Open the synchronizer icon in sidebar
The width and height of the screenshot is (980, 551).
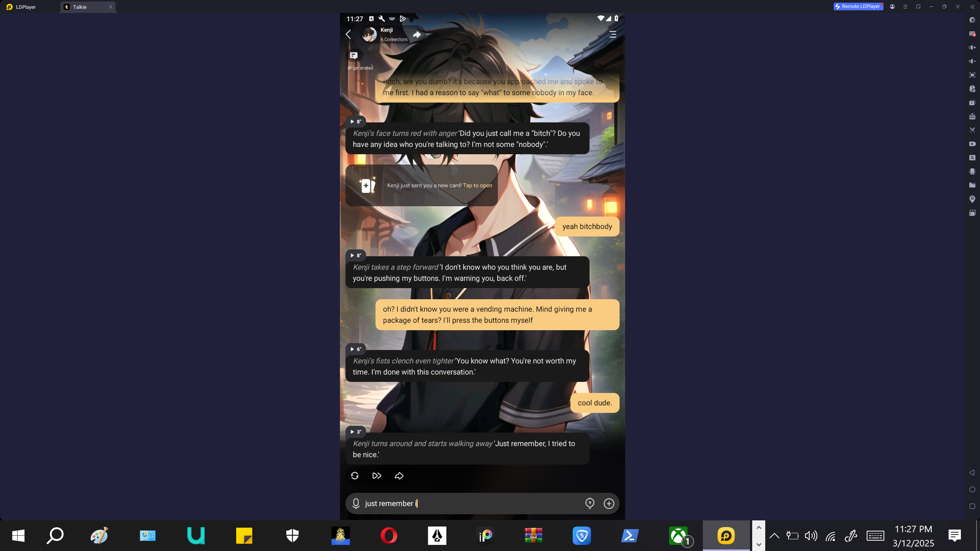pos(972,158)
